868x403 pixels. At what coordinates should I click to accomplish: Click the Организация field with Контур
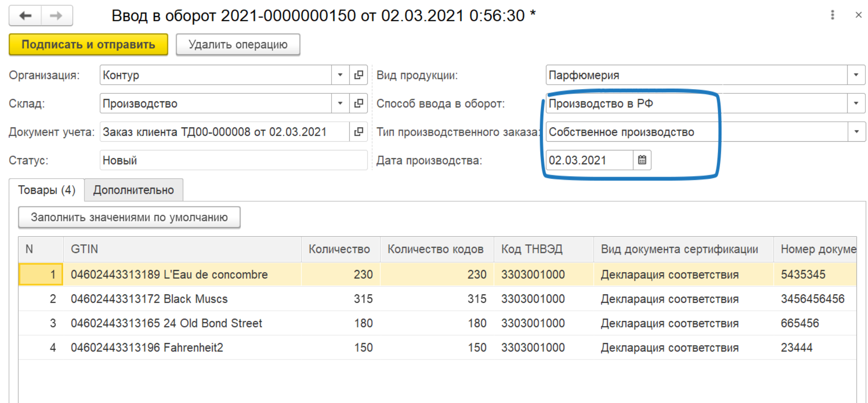click(216, 75)
